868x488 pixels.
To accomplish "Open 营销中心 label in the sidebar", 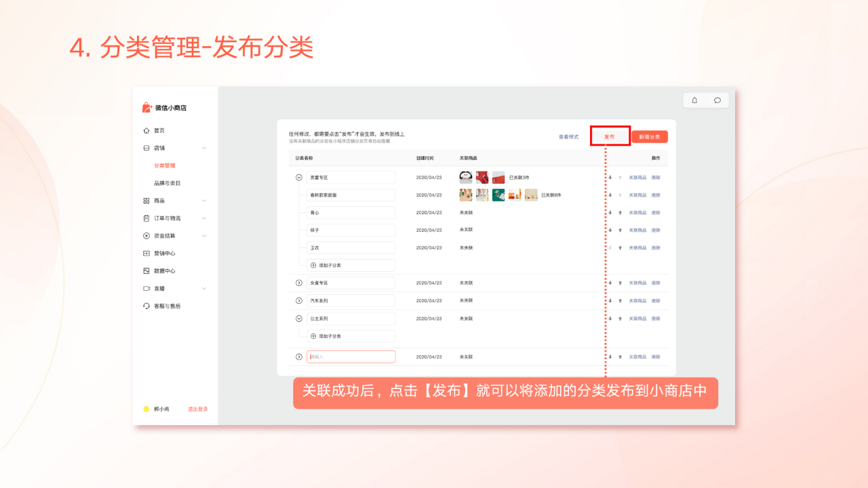I will pos(165,253).
